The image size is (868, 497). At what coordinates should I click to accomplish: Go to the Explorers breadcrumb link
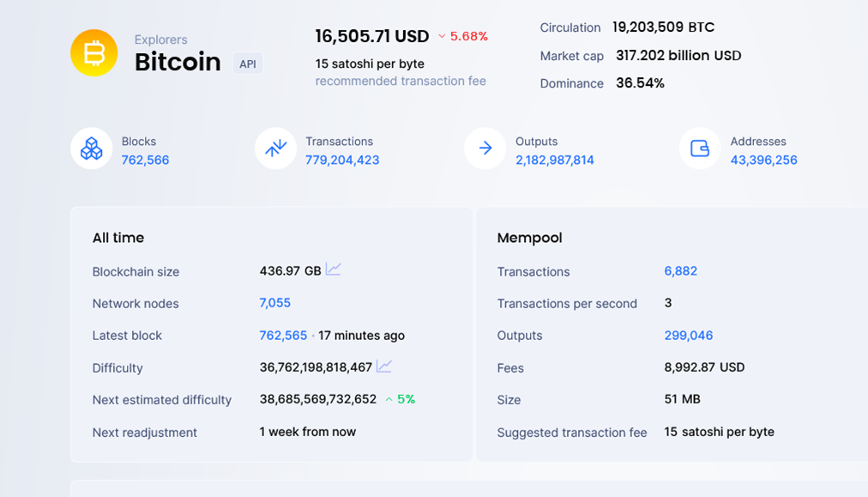coord(161,39)
